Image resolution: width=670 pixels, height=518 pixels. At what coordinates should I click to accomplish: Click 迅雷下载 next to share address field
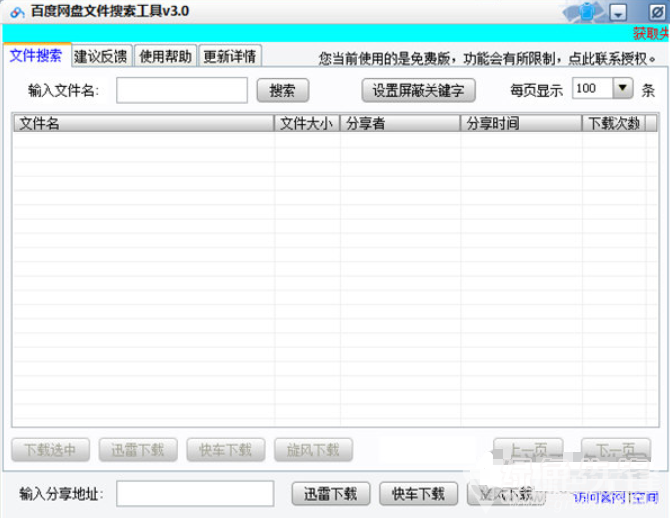[x=331, y=494]
